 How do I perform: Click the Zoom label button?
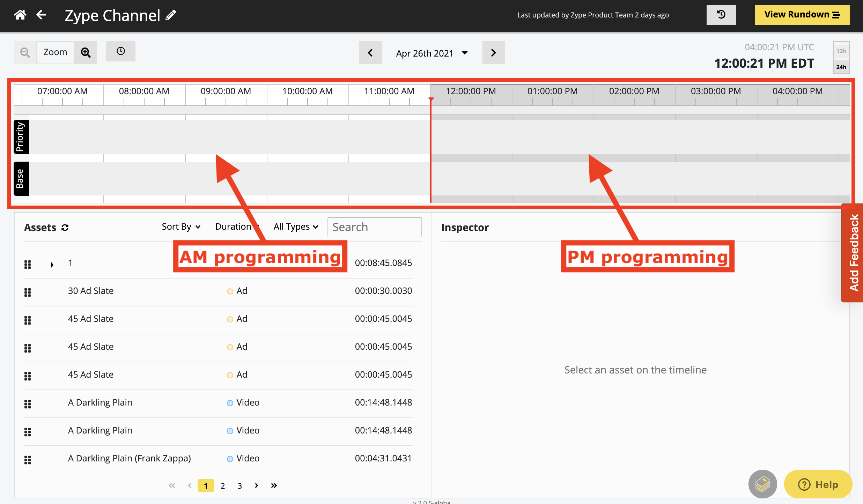(x=55, y=52)
